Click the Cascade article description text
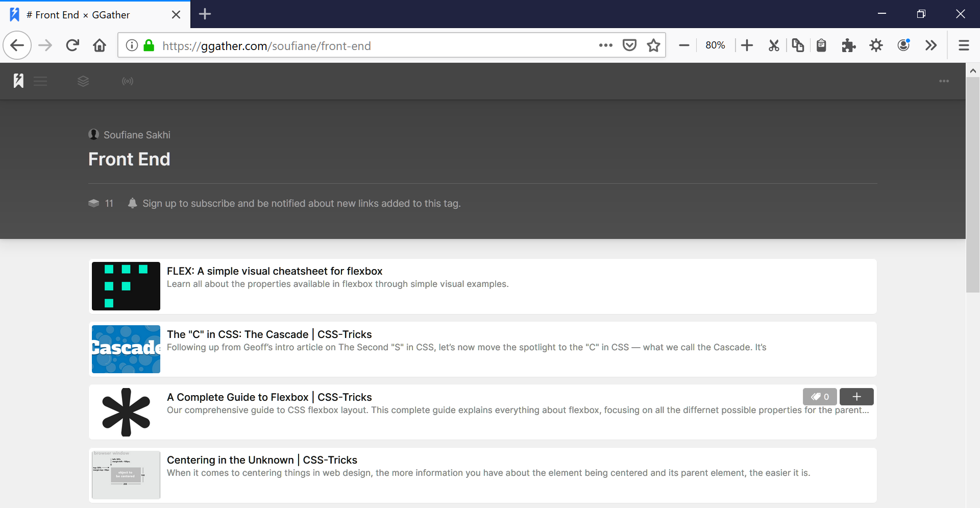 pos(467,347)
